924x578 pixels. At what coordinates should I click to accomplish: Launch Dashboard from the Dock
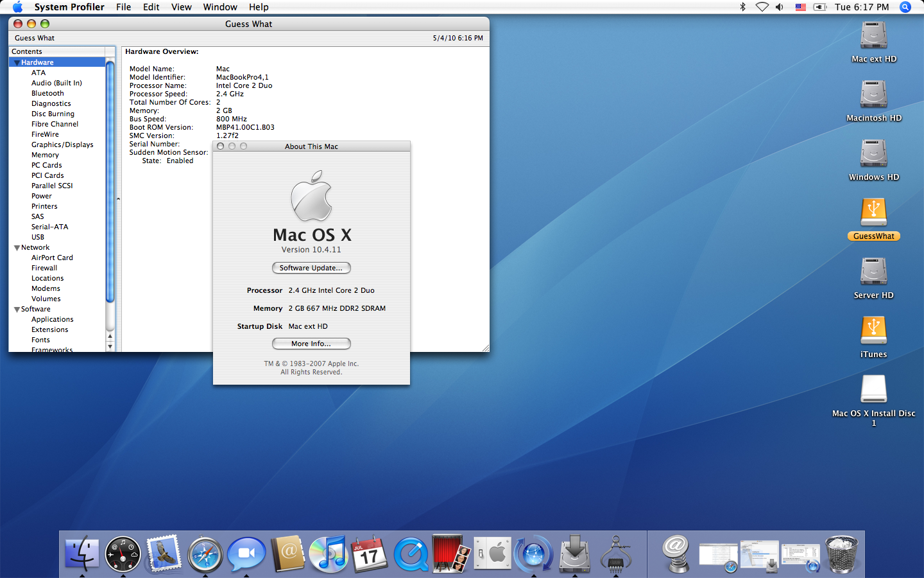123,554
